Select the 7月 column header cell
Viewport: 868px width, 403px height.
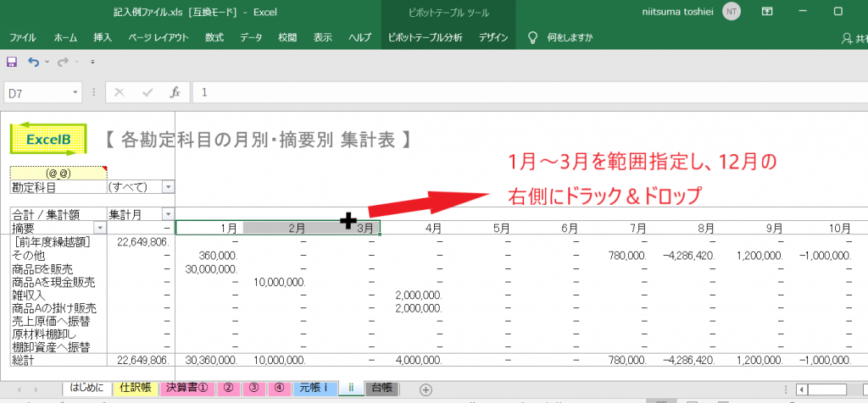coord(618,227)
